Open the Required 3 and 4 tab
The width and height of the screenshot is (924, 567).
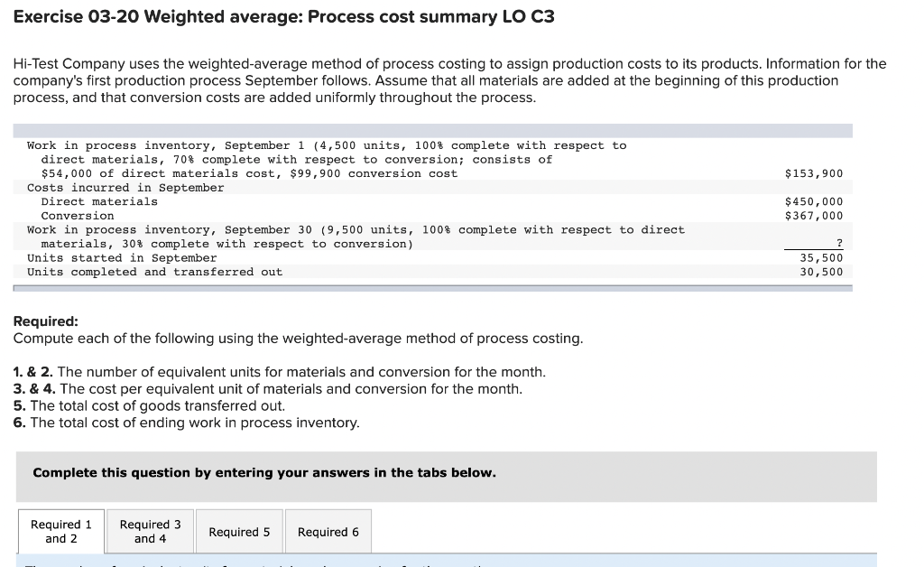(150, 530)
